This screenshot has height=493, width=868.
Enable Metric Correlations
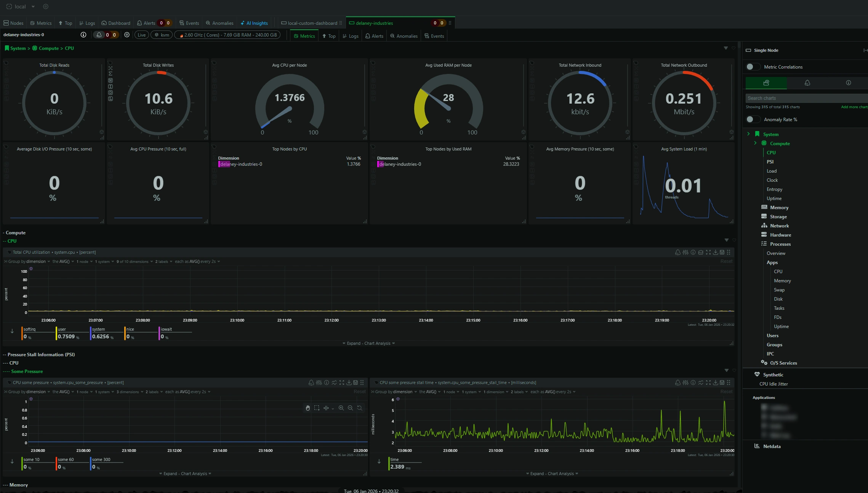tap(753, 67)
